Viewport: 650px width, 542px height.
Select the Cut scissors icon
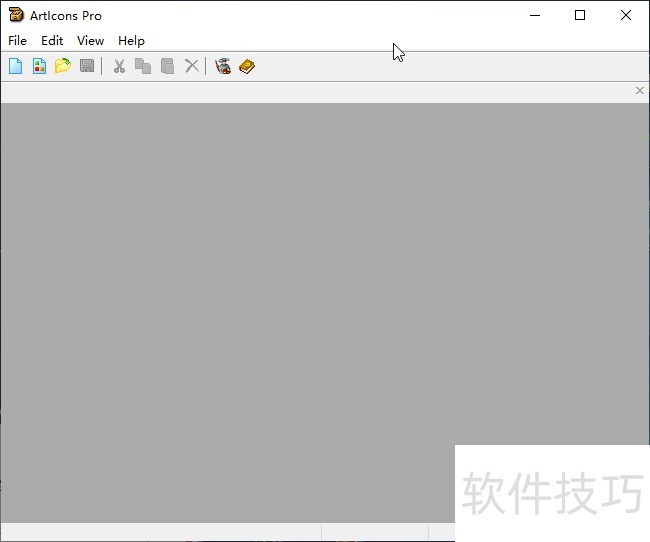119,66
